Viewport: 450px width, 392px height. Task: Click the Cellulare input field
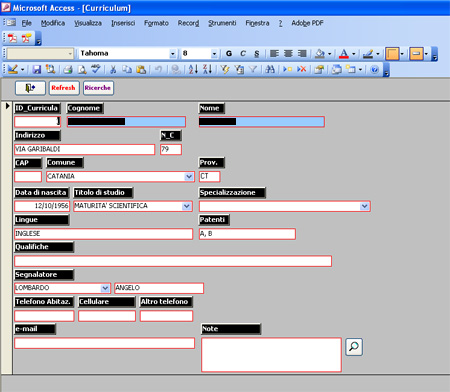click(x=107, y=316)
